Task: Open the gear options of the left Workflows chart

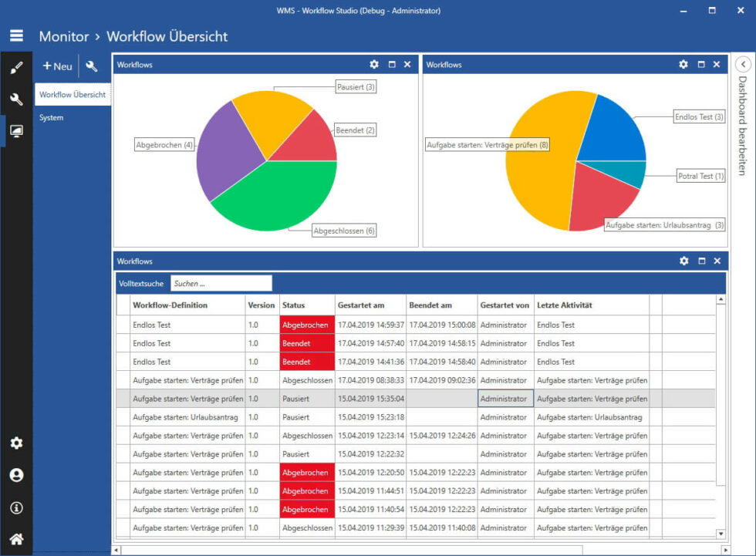Action: click(375, 65)
